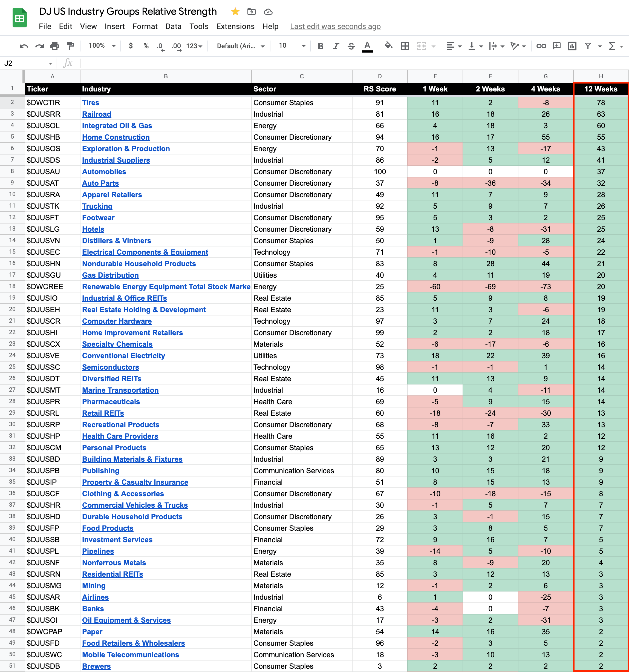Image resolution: width=629 pixels, height=672 pixels.
Task: Open the Fill color picker
Action: click(388, 46)
